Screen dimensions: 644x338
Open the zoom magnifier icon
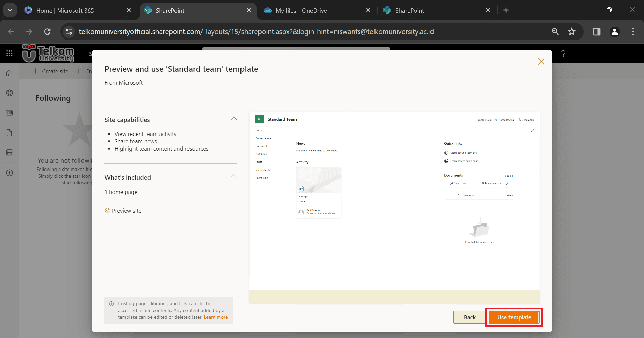(x=555, y=32)
